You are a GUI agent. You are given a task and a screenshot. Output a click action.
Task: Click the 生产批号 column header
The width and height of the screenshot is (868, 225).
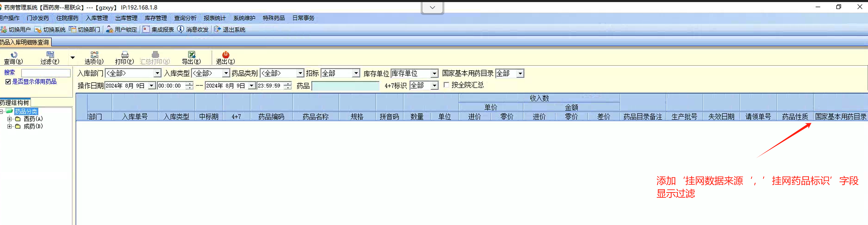[684, 117]
